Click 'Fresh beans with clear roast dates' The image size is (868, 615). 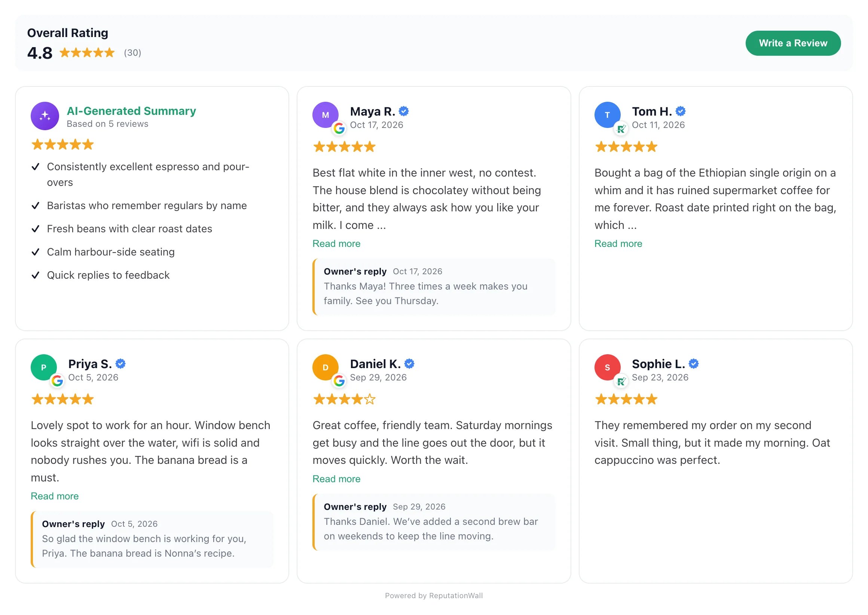(x=129, y=229)
